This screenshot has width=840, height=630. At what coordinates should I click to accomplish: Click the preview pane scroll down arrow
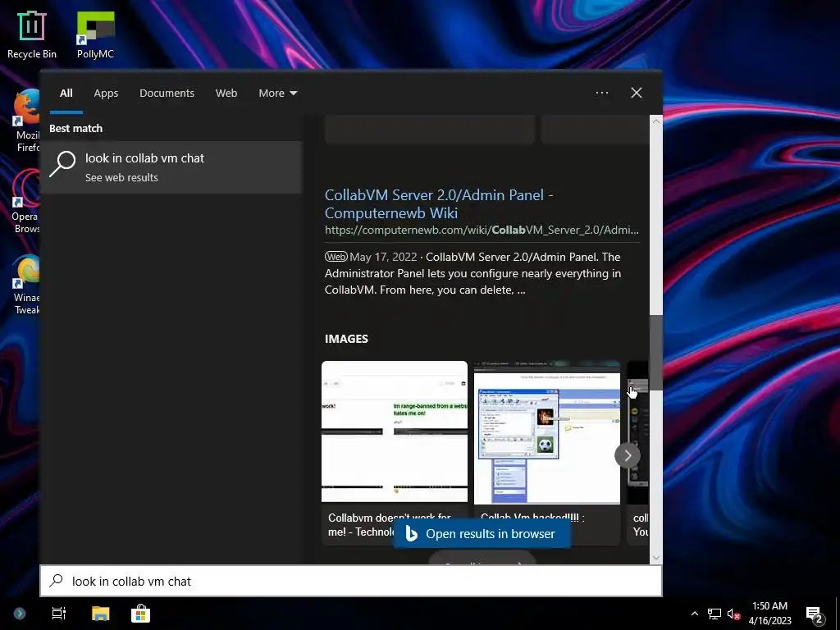pyautogui.click(x=655, y=557)
